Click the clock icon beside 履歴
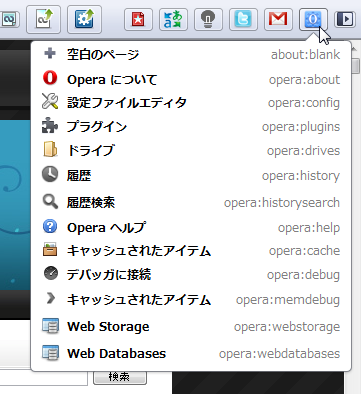The image size is (361, 394). pyautogui.click(x=50, y=174)
